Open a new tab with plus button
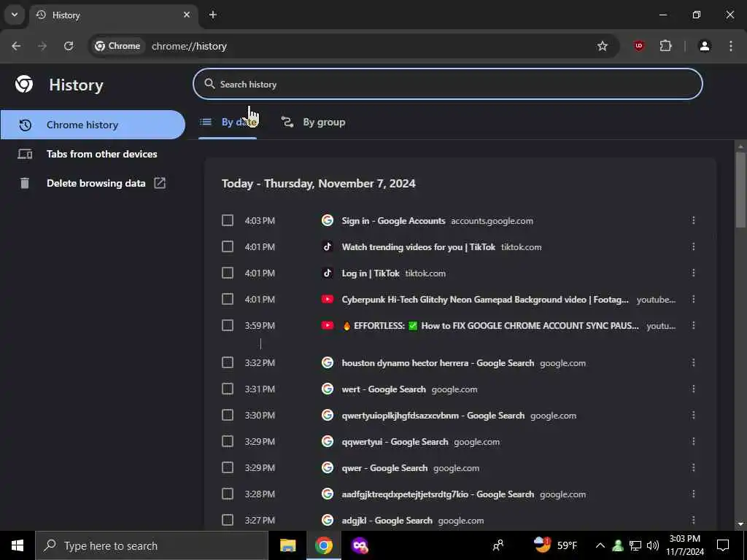Viewport: 747px width, 560px height. 213,15
